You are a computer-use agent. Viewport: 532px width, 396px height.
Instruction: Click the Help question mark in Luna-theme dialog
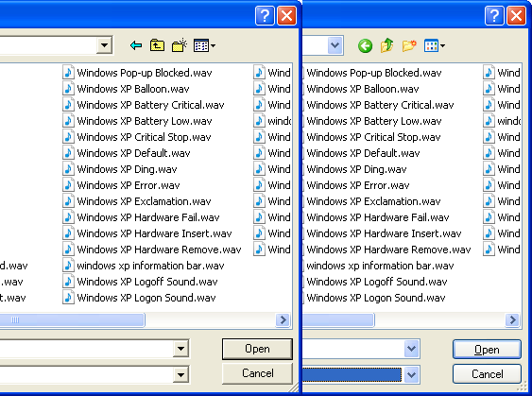[494, 16]
